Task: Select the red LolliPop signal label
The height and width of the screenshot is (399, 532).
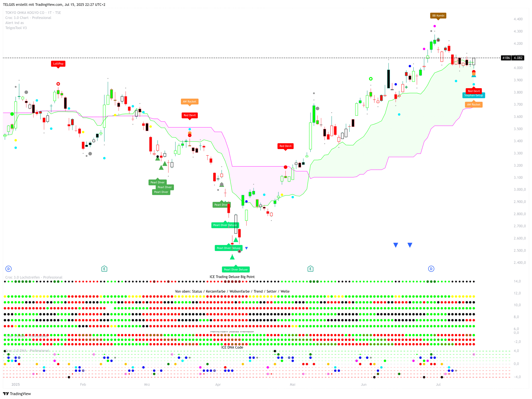Action: [58, 64]
